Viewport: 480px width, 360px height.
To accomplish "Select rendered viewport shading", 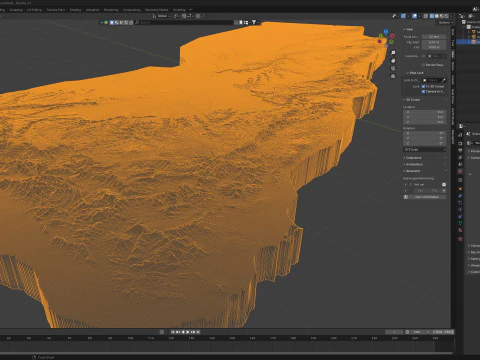I will [446, 16].
